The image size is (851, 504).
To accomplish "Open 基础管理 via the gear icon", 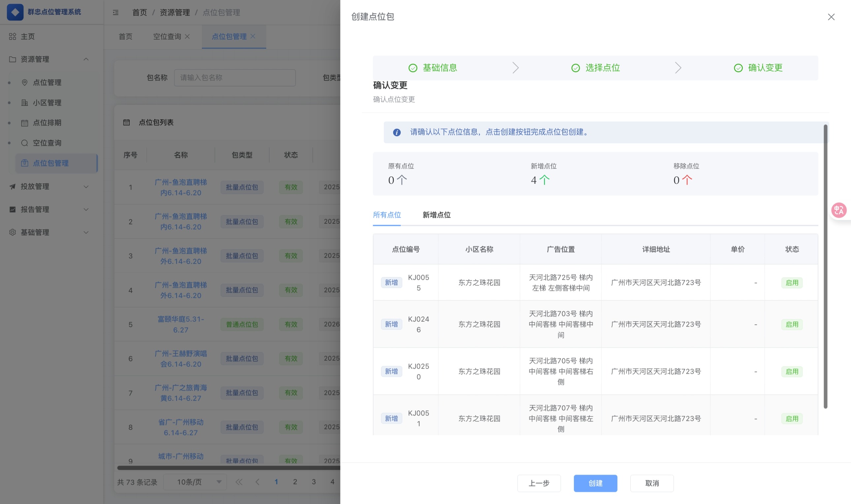I will point(12,232).
